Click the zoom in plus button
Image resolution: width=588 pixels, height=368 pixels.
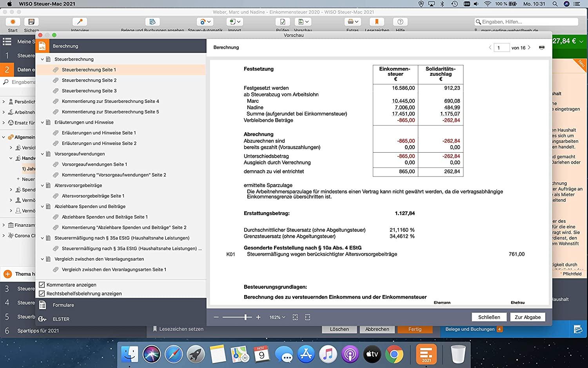tap(258, 317)
